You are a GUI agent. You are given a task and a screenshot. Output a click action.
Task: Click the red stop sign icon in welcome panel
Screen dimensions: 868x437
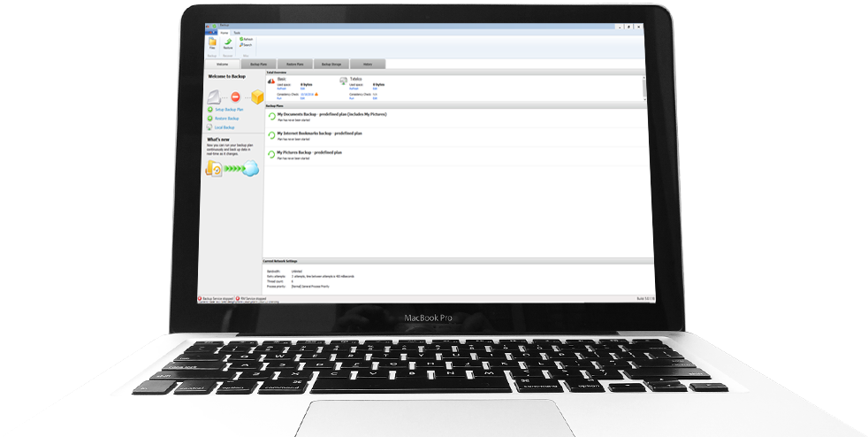[235, 97]
